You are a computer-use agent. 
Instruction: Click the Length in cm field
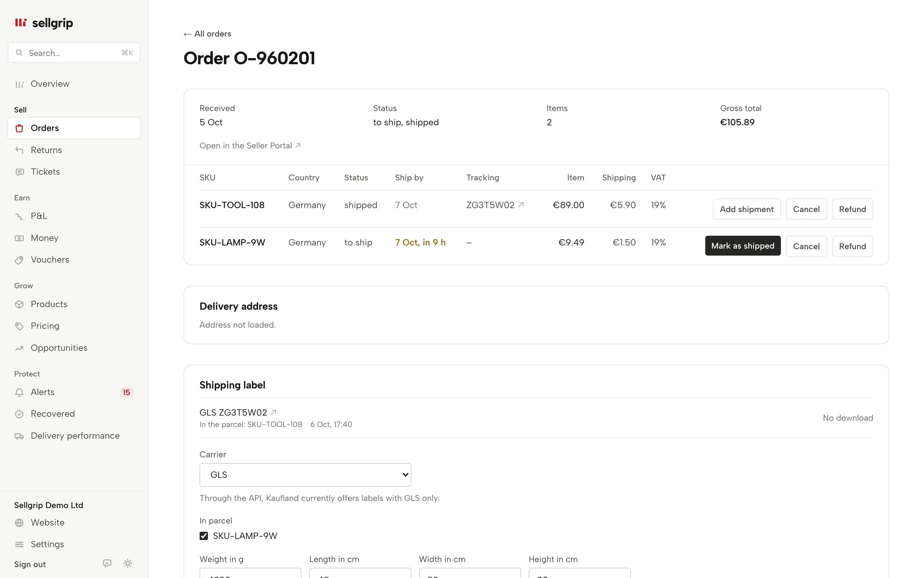tap(360, 573)
